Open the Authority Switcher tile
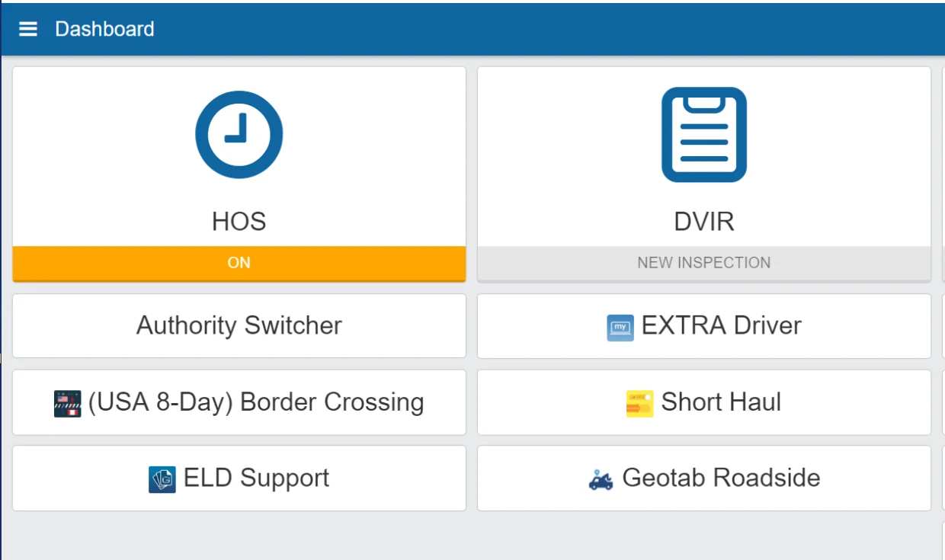 (239, 326)
